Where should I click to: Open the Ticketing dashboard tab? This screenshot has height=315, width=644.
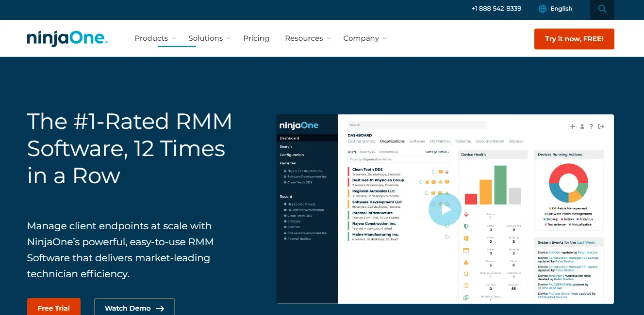(463, 141)
